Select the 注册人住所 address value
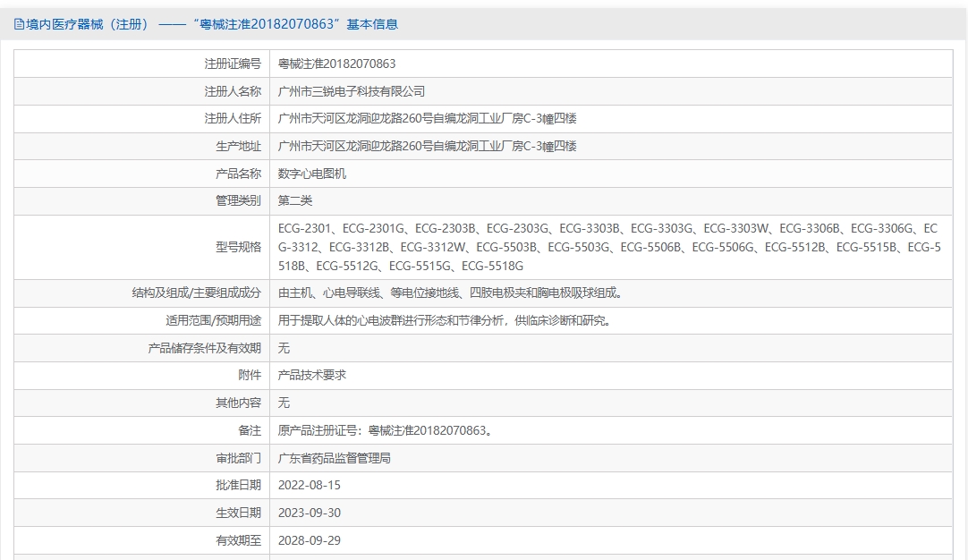The height and width of the screenshot is (560, 968). (x=428, y=119)
